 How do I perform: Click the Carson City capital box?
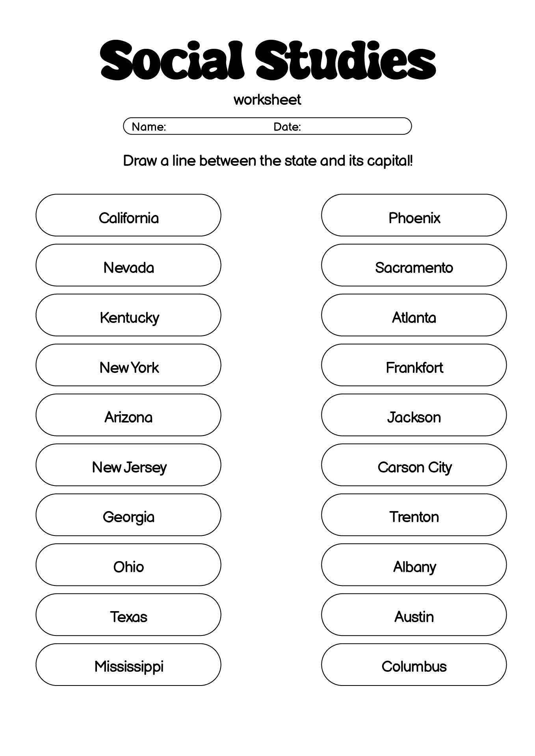(414, 465)
